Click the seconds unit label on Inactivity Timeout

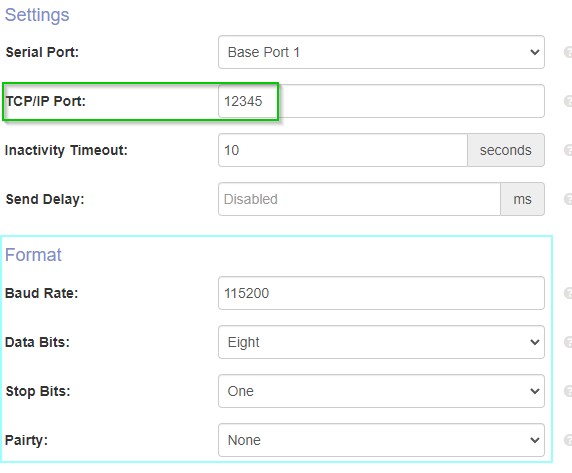pos(506,150)
